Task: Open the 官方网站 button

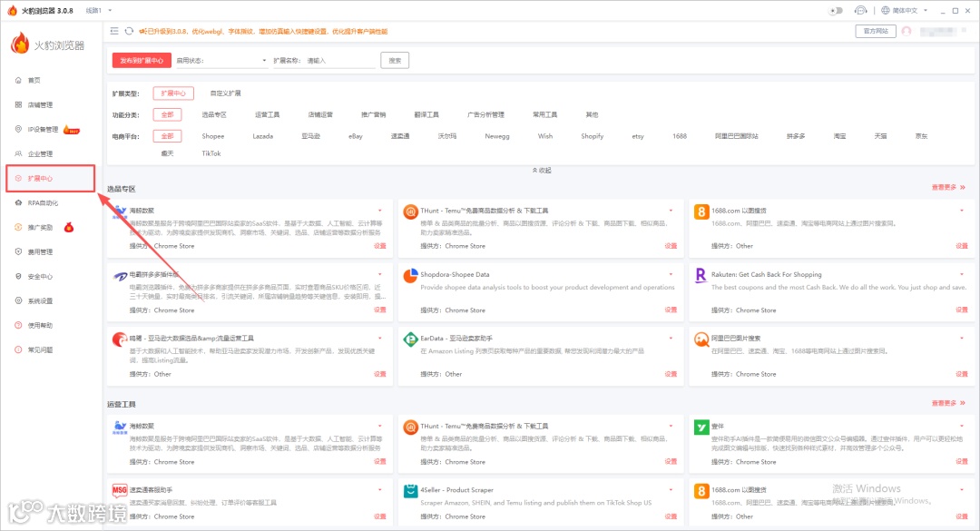Action: (875, 31)
